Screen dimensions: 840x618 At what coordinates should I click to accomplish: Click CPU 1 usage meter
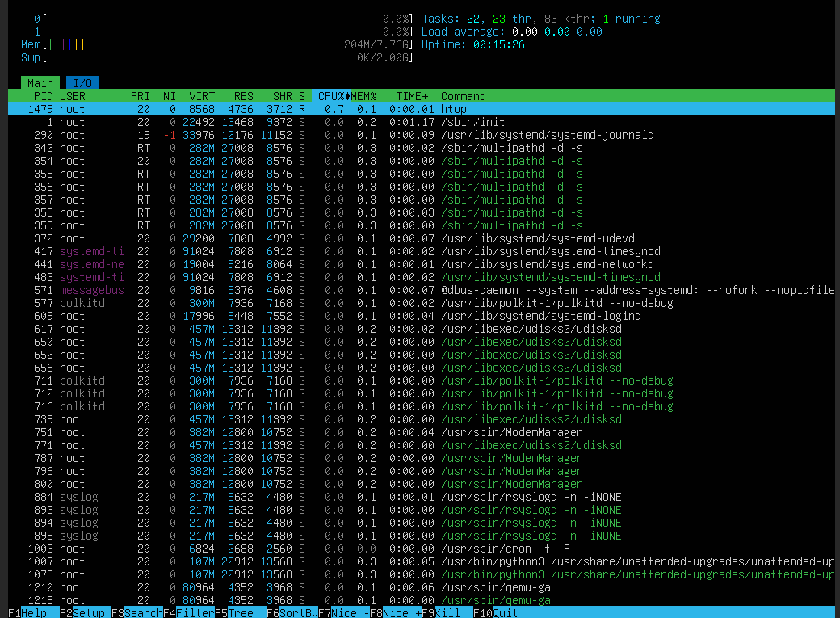(x=224, y=32)
